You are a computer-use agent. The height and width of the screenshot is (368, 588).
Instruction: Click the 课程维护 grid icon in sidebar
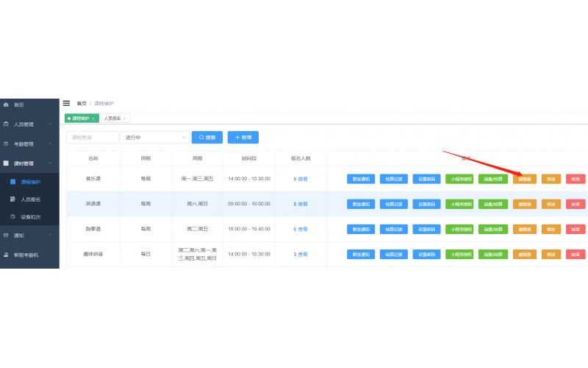coord(12,181)
